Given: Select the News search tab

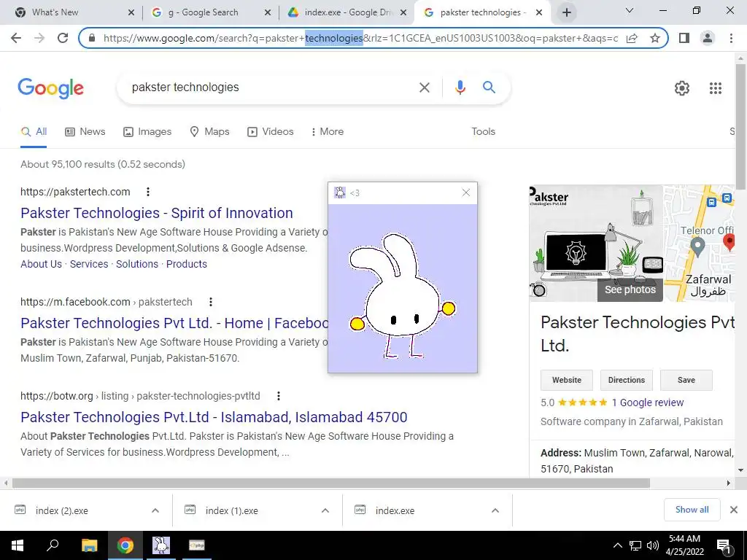Looking at the screenshot, I should coord(85,132).
